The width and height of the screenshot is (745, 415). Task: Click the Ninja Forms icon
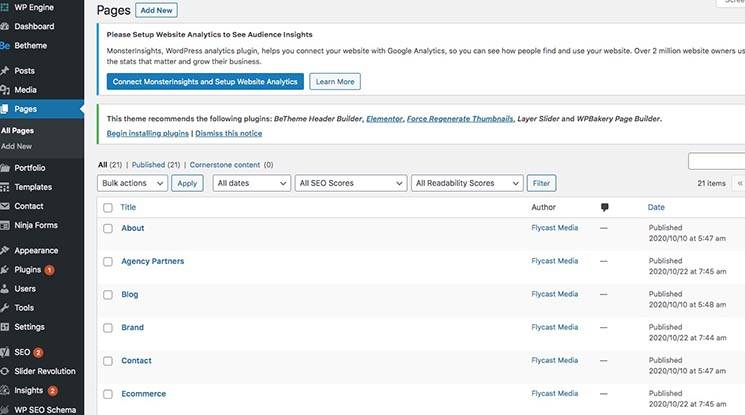[x=5, y=225]
